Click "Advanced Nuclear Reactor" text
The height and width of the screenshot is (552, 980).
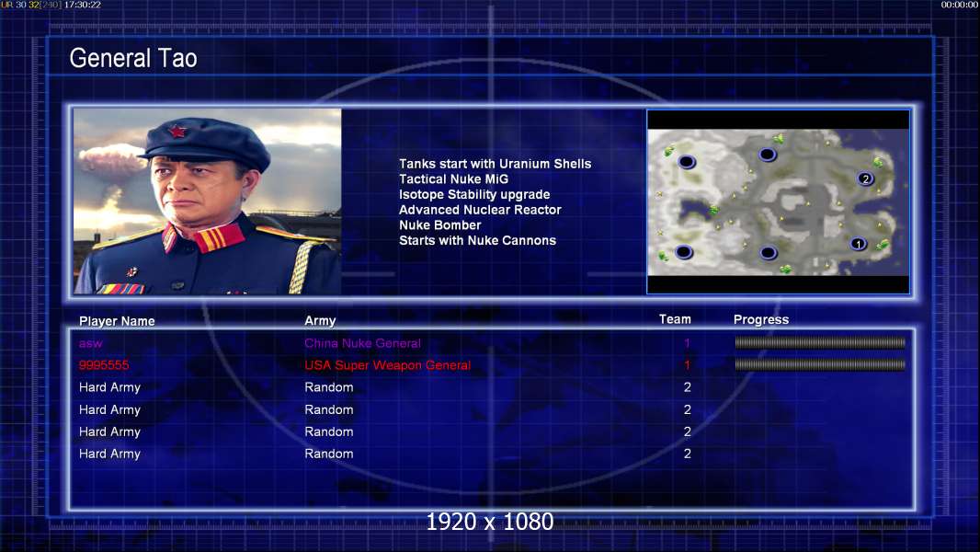point(480,210)
